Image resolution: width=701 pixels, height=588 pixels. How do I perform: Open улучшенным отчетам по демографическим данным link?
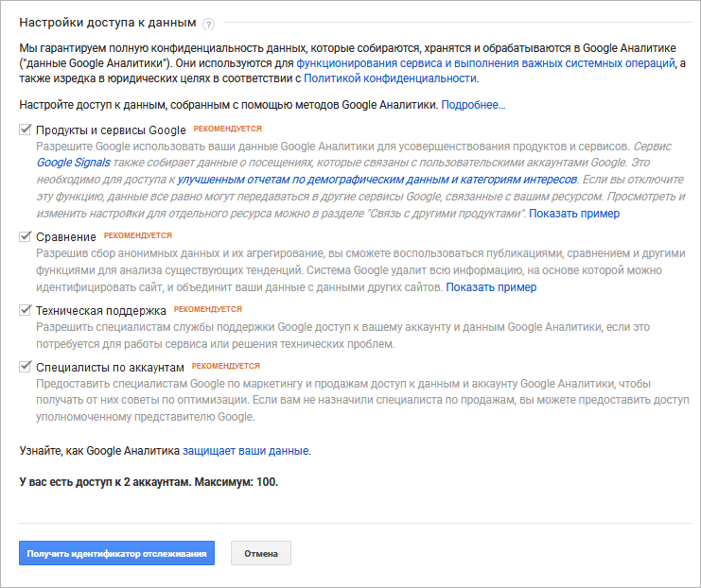pyautogui.click(x=377, y=180)
